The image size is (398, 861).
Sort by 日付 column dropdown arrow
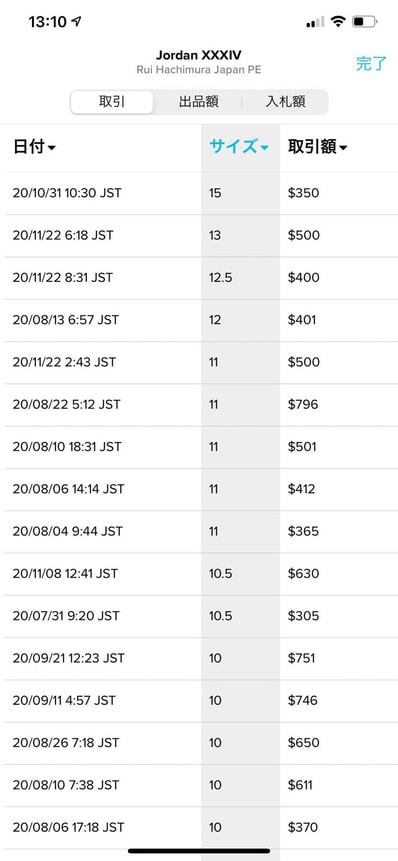pos(52,148)
